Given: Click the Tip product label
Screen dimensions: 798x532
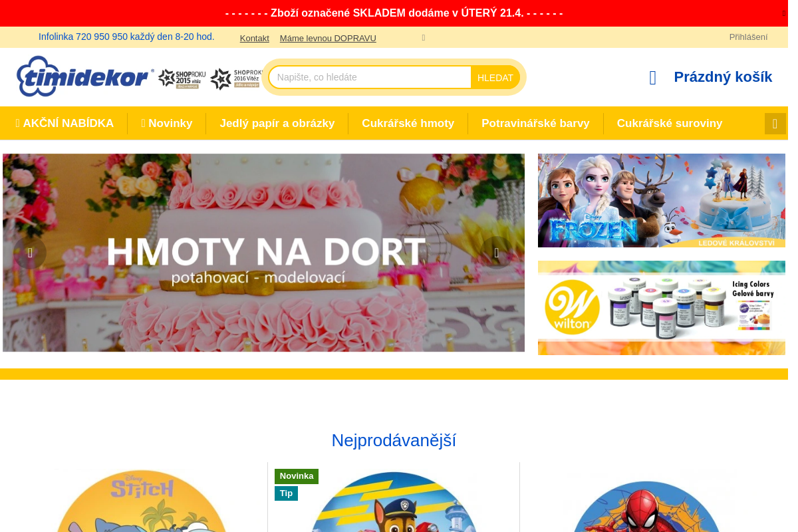Looking at the screenshot, I should (286, 493).
